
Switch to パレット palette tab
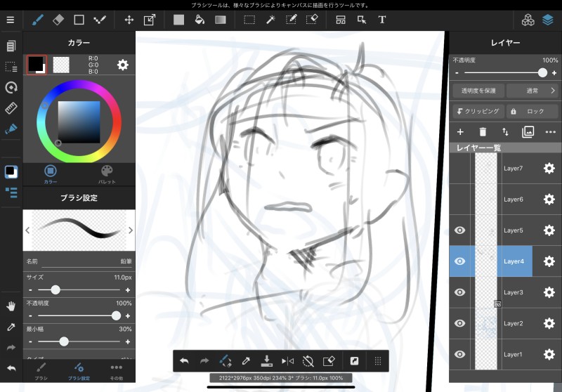107,174
